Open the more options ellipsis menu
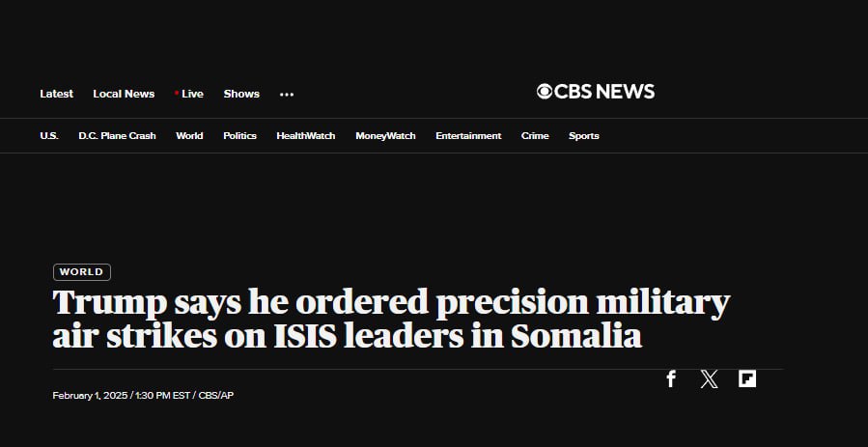 (x=287, y=95)
